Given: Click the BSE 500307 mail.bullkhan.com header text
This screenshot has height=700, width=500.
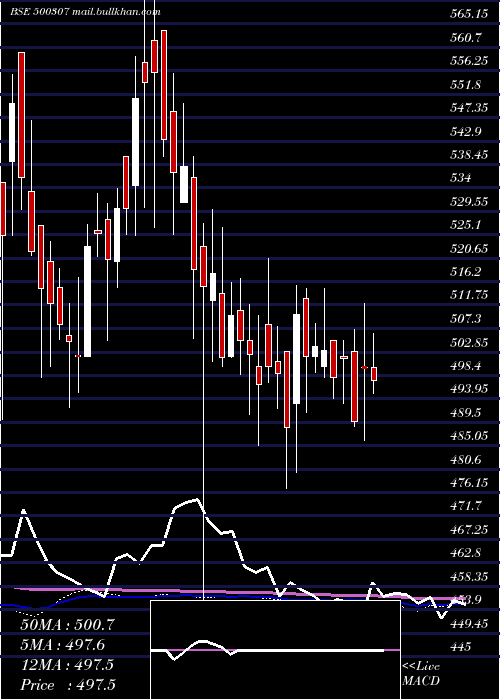Looking at the screenshot, I should pyautogui.click(x=85, y=12).
